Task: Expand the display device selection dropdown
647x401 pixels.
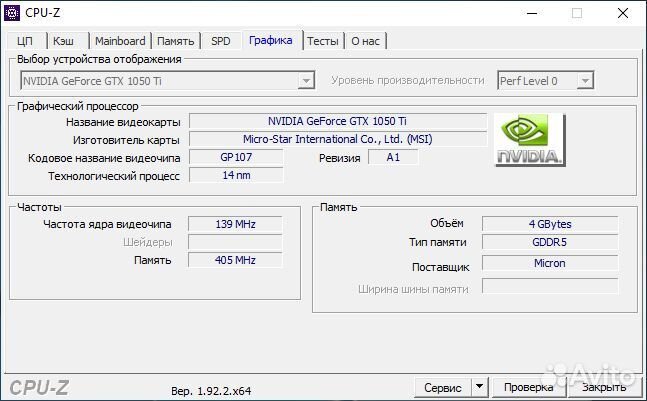Action: (307, 80)
